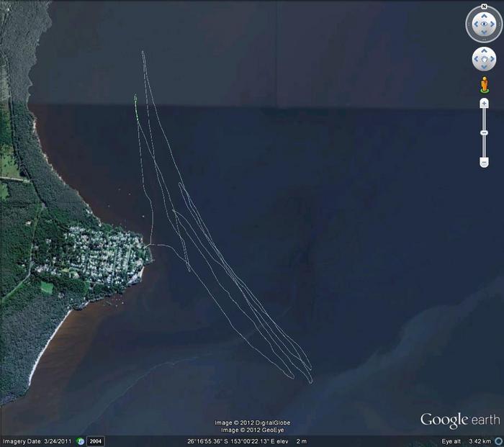Pan map left with Move joystick
504x447 pixels.
coord(475,59)
